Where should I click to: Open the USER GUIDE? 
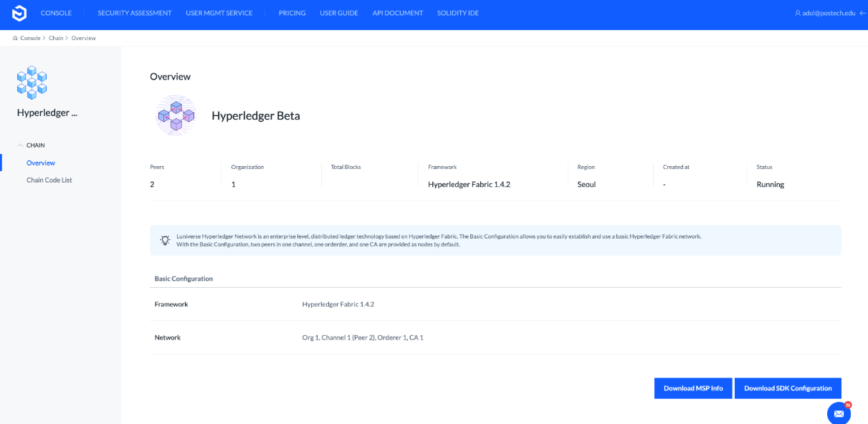[x=339, y=13]
